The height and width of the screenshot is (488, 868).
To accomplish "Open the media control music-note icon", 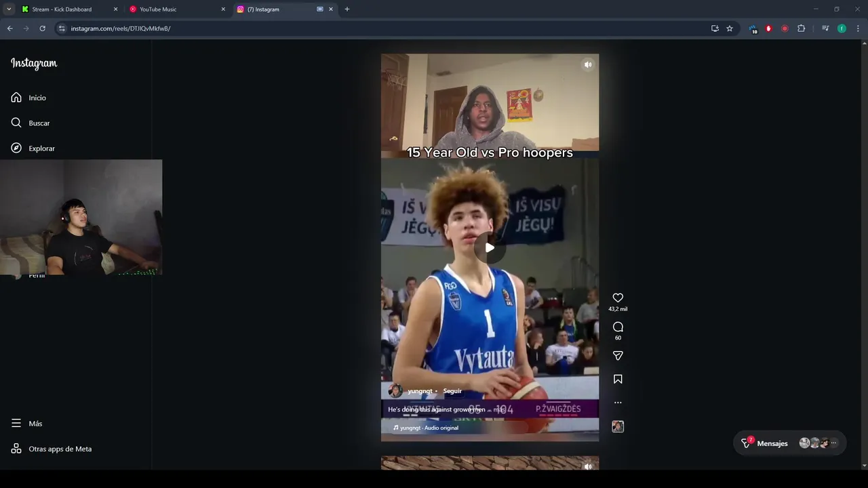I will [x=825, y=28].
